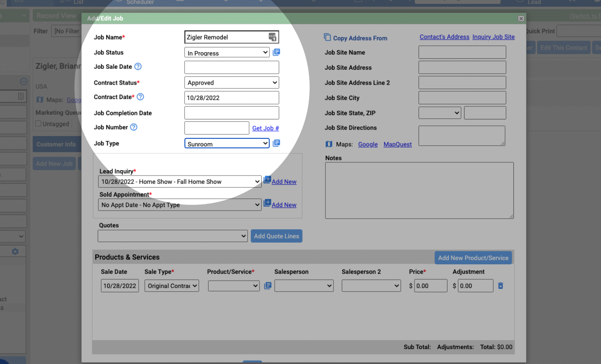Click in the Job Completion Date field
This screenshot has height=364, width=601.
click(x=232, y=113)
